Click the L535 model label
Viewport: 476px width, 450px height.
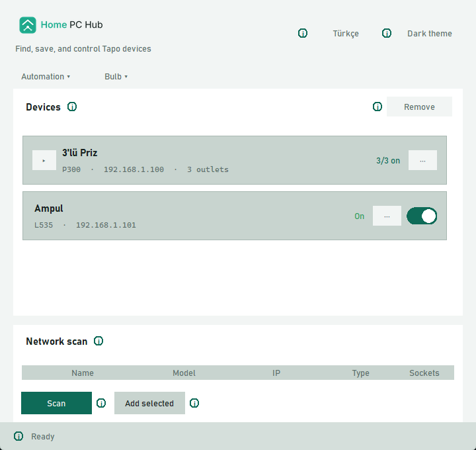click(x=44, y=225)
